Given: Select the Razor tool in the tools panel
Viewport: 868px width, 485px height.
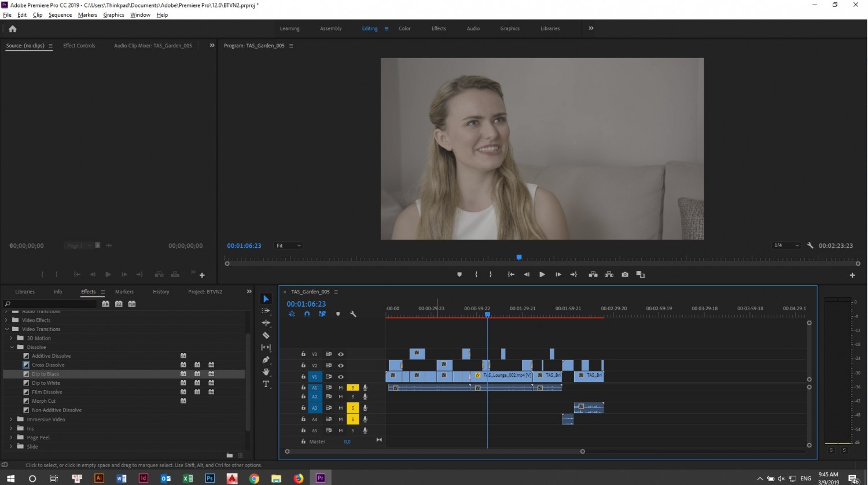Looking at the screenshot, I should pos(266,335).
